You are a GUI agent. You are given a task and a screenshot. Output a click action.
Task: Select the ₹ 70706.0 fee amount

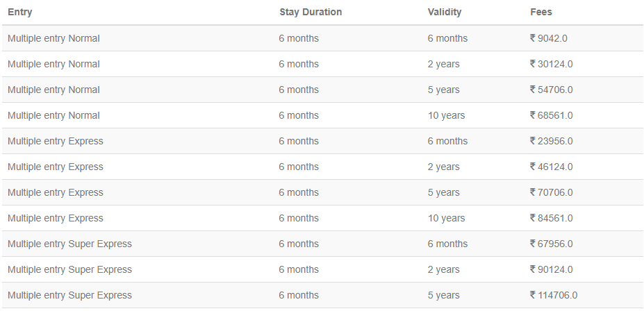click(551, 193)
